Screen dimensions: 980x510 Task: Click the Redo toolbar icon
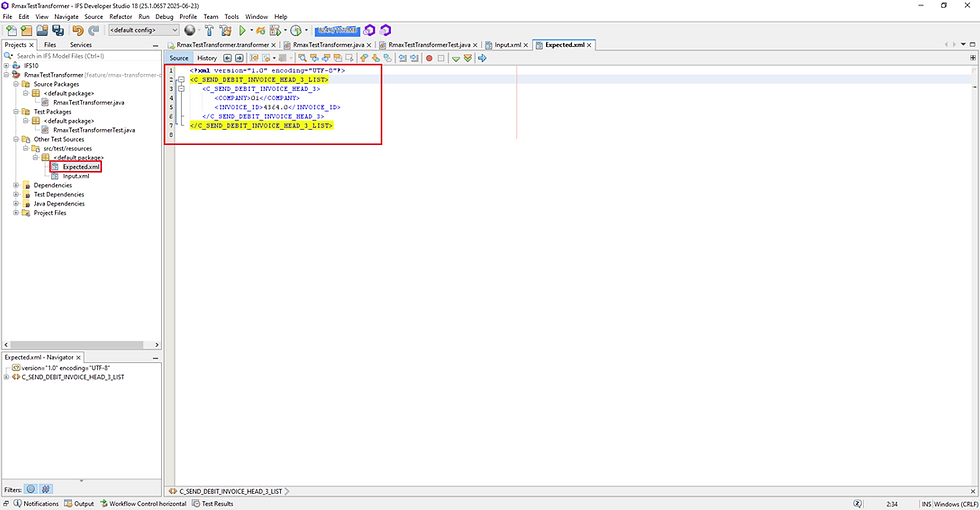[x=94, y=30]
